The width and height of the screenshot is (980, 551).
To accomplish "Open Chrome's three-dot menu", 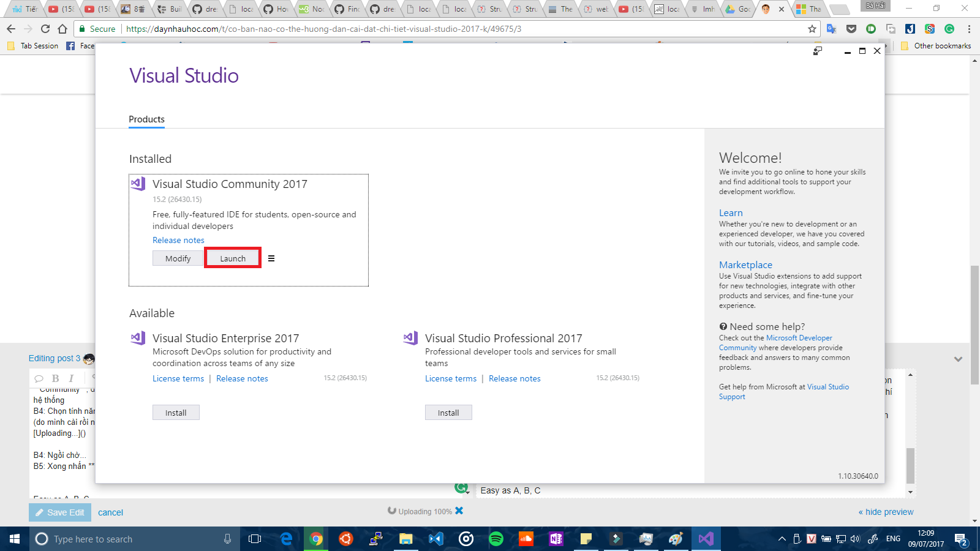I will point(968,28).
